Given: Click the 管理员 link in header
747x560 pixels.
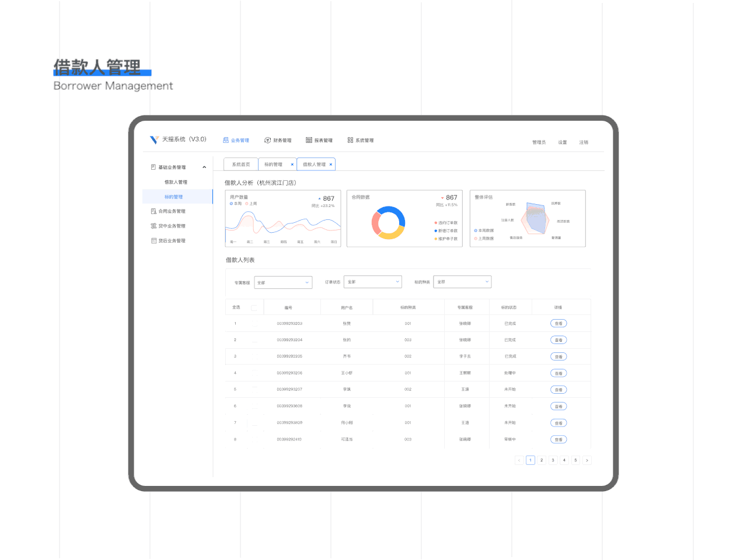Looking at the screenshot, I should (x=539, y=142).
